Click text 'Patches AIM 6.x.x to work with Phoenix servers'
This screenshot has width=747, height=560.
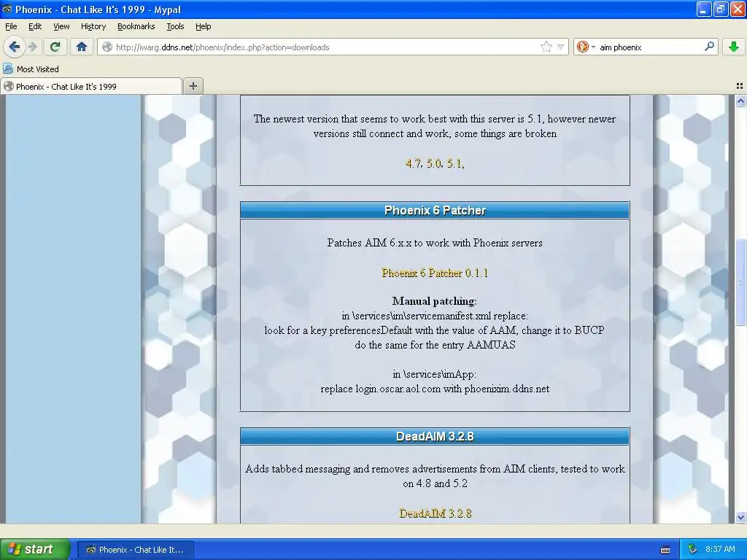[x=435, y=242]
